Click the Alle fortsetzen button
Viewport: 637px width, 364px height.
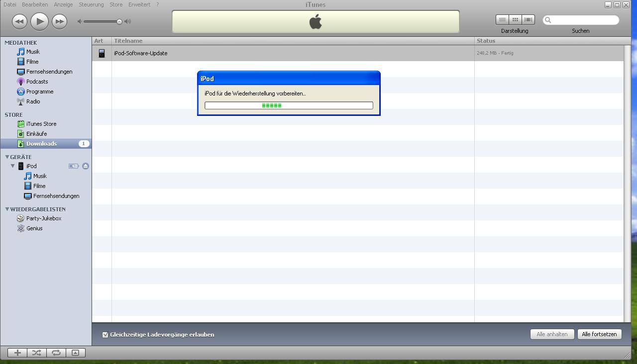point(599,334)
